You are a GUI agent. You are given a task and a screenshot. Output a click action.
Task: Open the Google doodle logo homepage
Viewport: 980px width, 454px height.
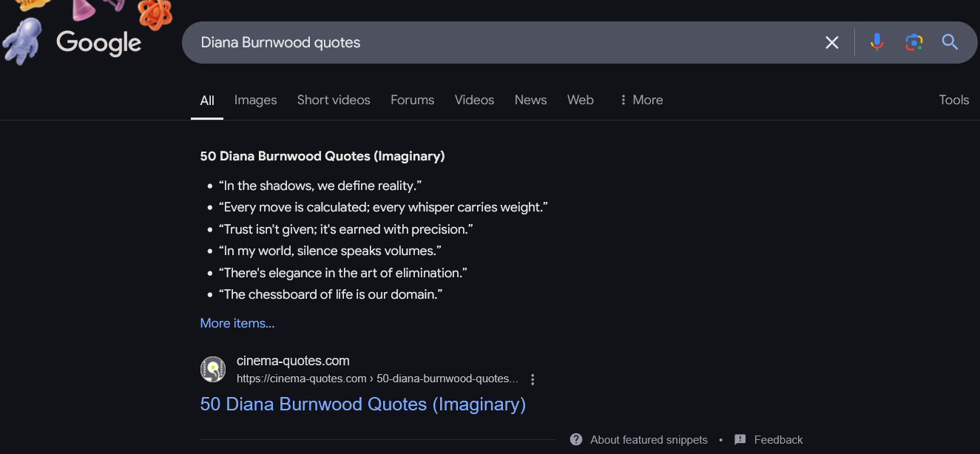[98, 43]
